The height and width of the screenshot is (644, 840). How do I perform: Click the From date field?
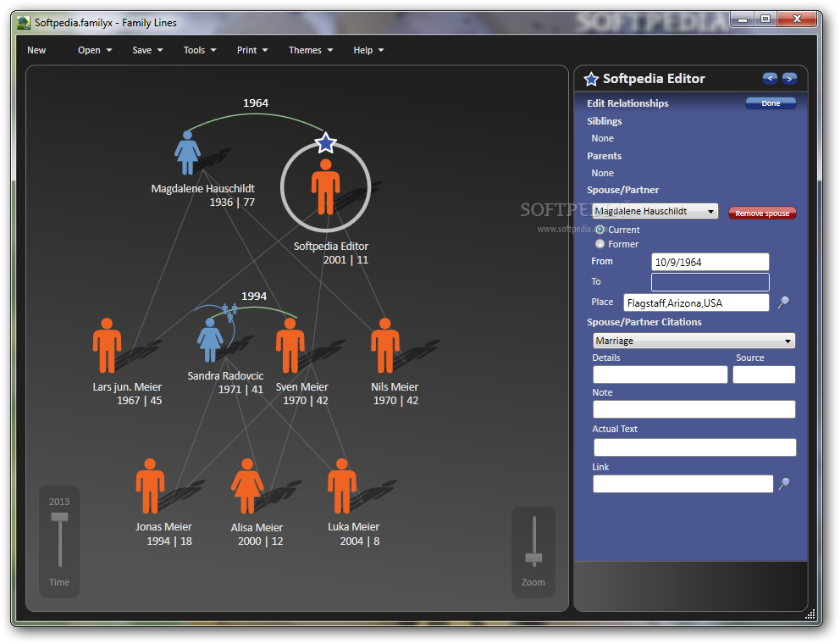pyautogui.click(x=710, y=262)
